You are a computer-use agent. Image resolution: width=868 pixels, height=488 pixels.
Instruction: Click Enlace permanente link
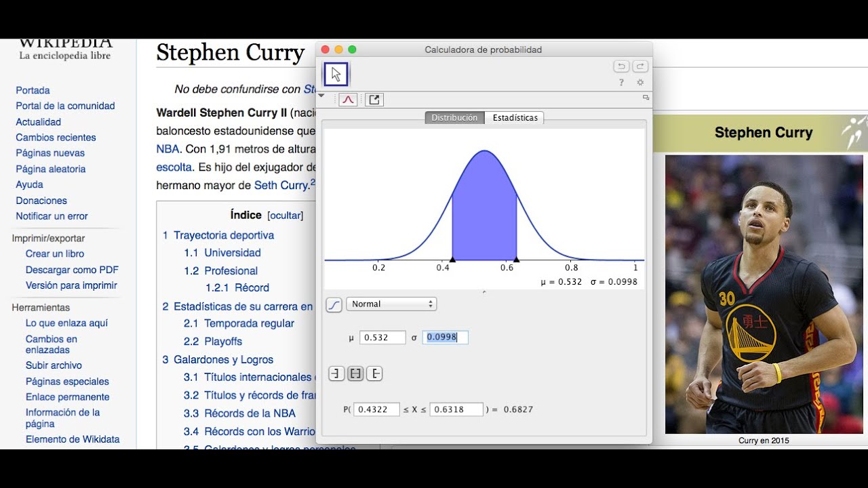67,397
